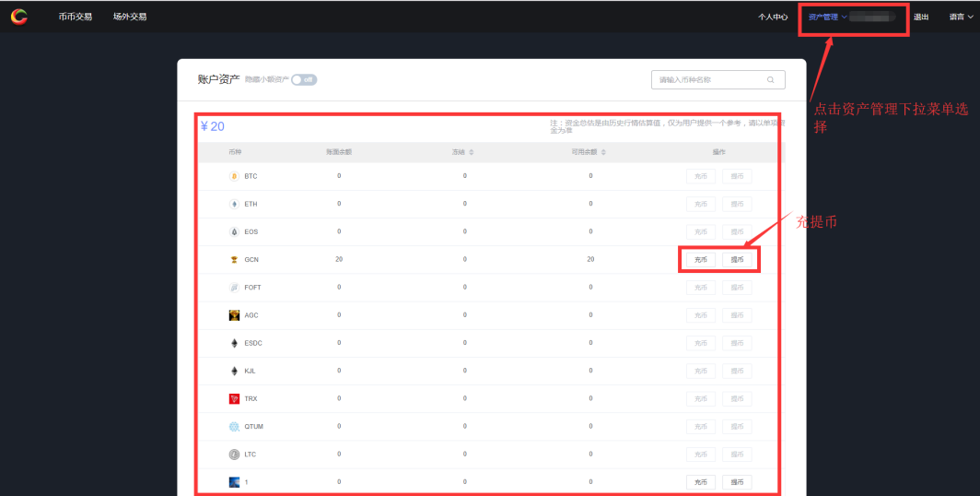980x496 pixels.
Task: Go to 场外交易 in the top navigation
Action: click(130, 17)
